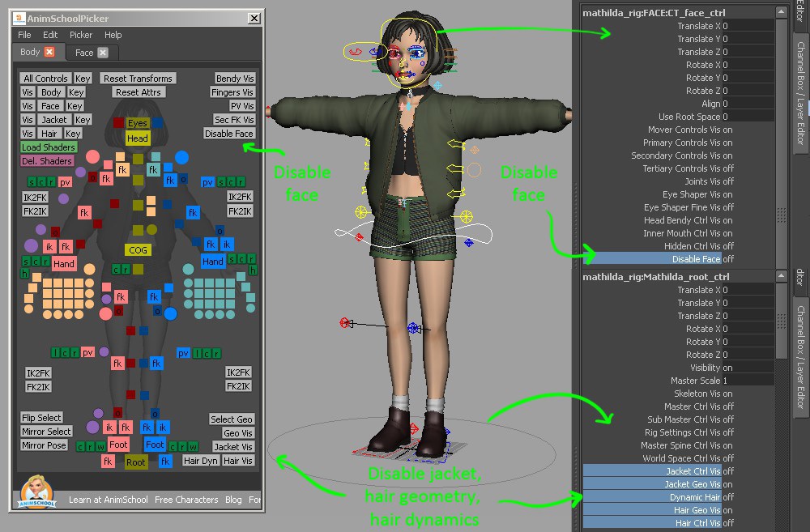Open the Help menu
Viewport: 810px width, 532px height.
tap(113, 35)
